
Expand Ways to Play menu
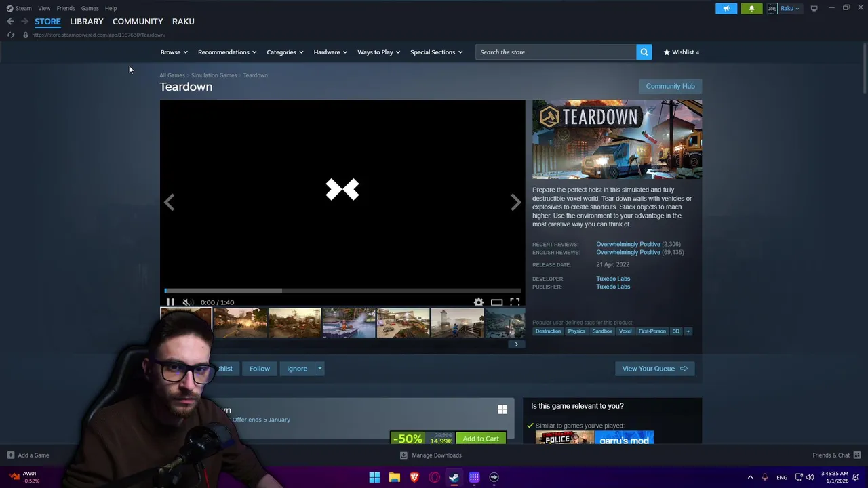378,52
